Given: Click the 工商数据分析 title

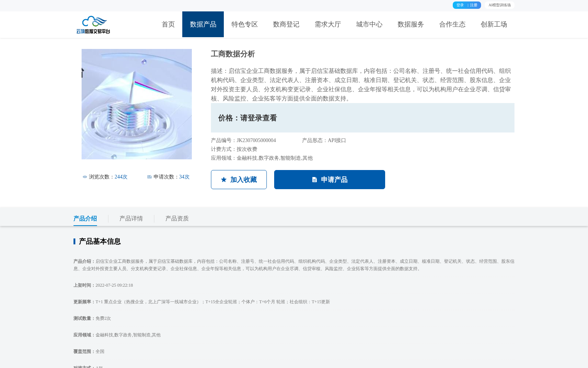Looking at the screenshot, I should [x=233, y=54].
